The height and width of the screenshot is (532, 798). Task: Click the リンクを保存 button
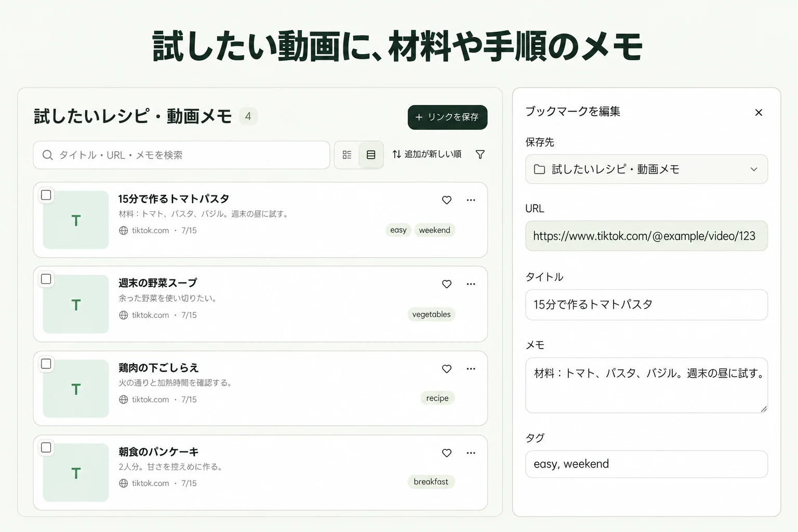pyautogui.click(x=447, y=117)
